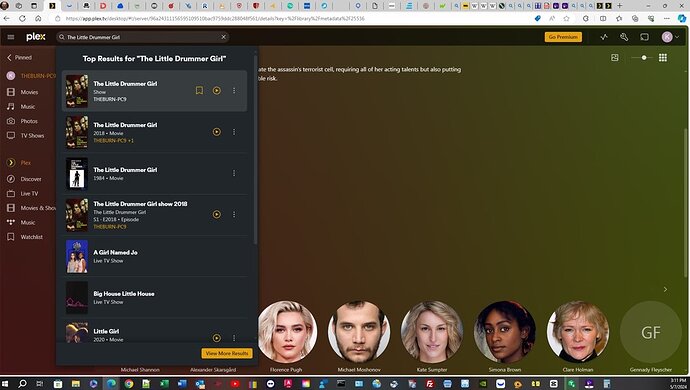Open the GF Gennady Fleyscher placeholder
The image size is (690, 390).
651,332
